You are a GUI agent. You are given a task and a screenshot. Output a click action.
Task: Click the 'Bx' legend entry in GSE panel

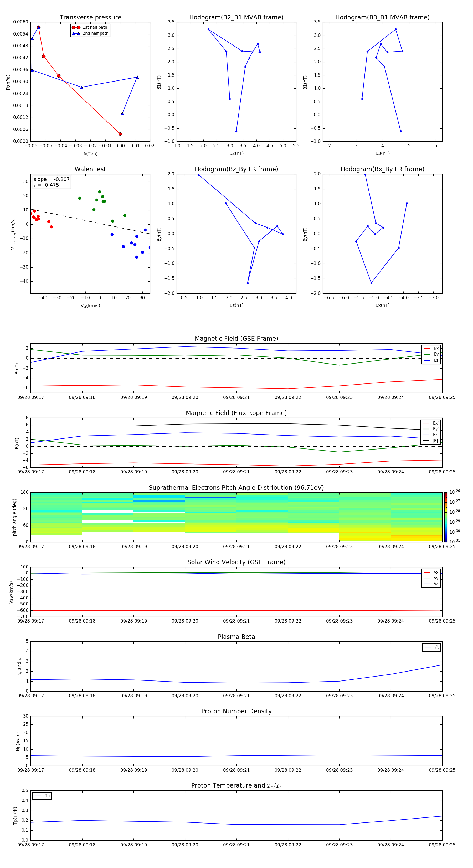pyautogui.click(x=431, y=349)
